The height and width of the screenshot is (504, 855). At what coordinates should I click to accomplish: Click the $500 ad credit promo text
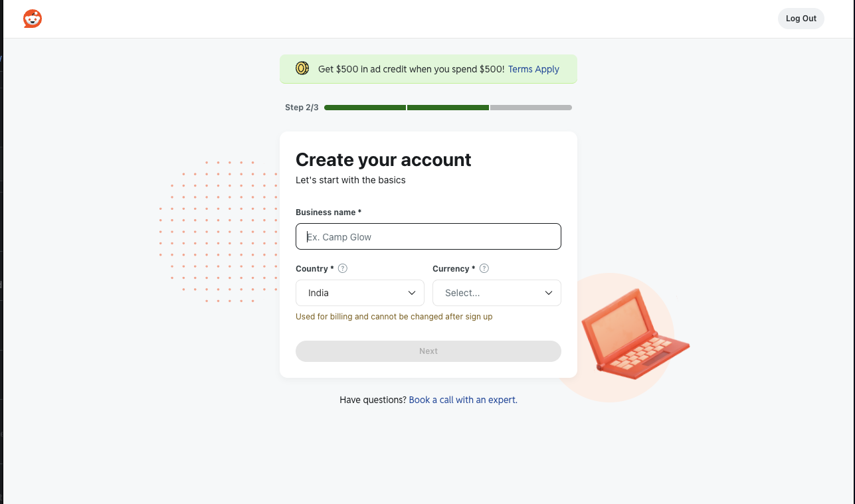(x=411, y=69)
